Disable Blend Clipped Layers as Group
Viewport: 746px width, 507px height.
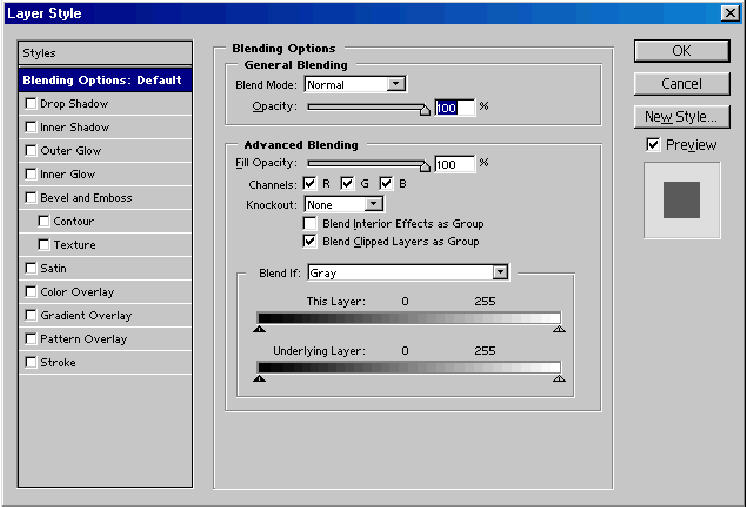(310, 241)
